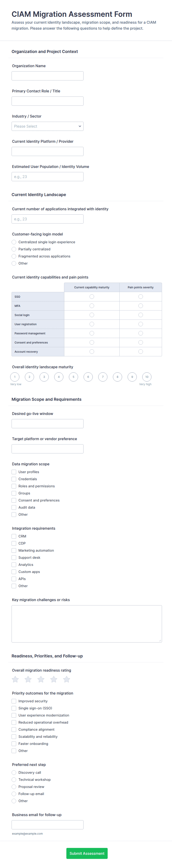
Task: Pick 7 on identity landscape maturity scale
Action: (x=103, y=377)
